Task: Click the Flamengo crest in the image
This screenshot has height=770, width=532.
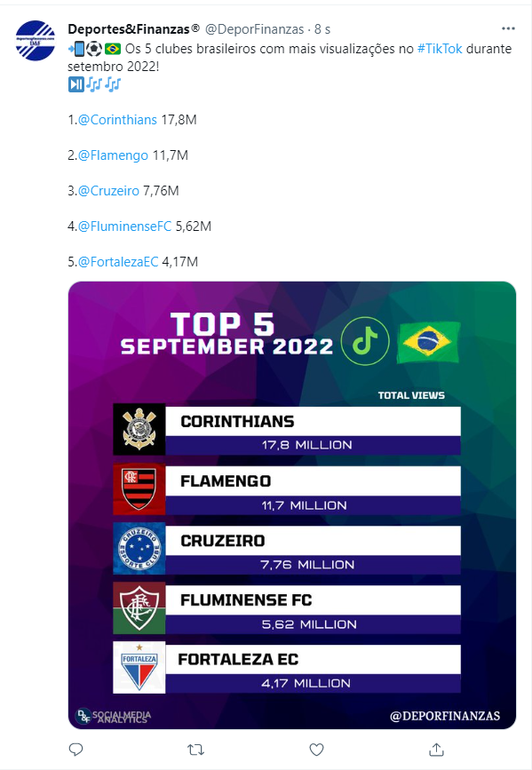Action: 139,489
